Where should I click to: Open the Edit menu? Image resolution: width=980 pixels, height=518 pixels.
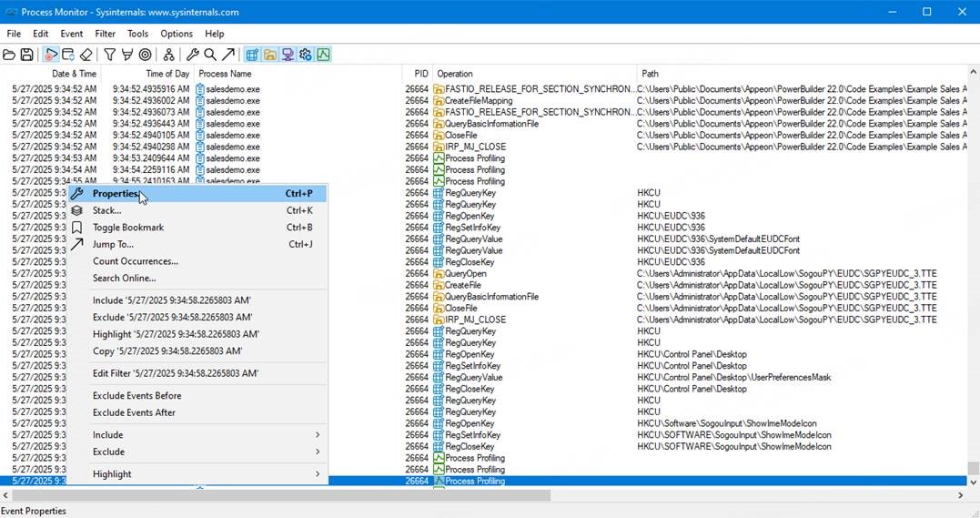[41, 34]
